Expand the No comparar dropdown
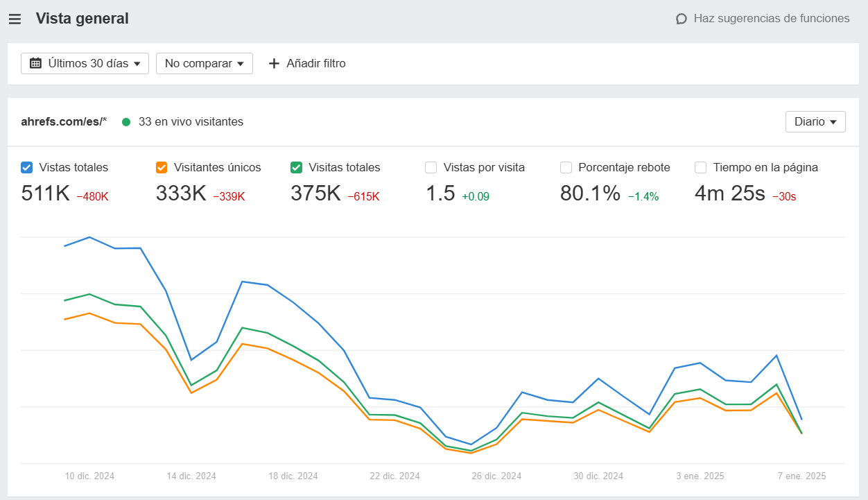 204,63
